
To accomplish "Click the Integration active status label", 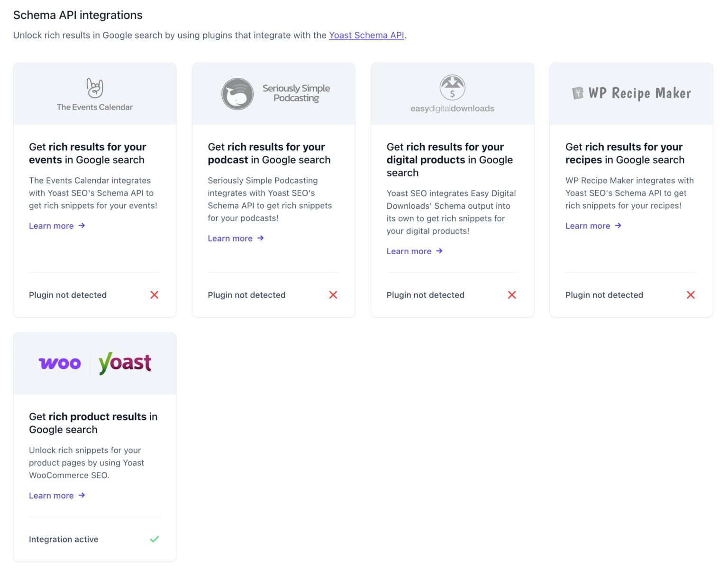I will coord(64,539).
